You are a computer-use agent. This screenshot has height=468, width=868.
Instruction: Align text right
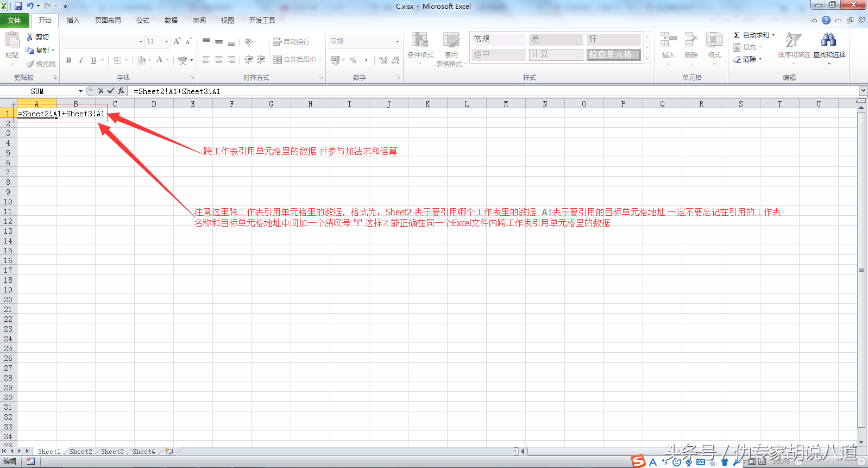(231, 60)
